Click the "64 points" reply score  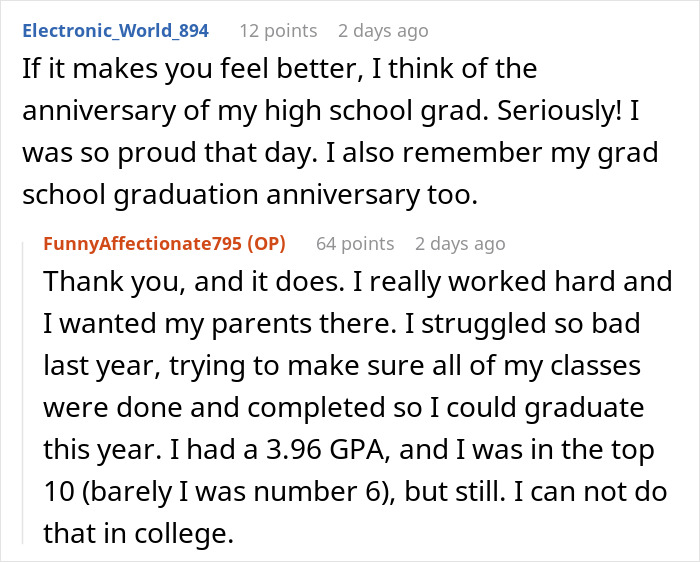pos(355,243)
